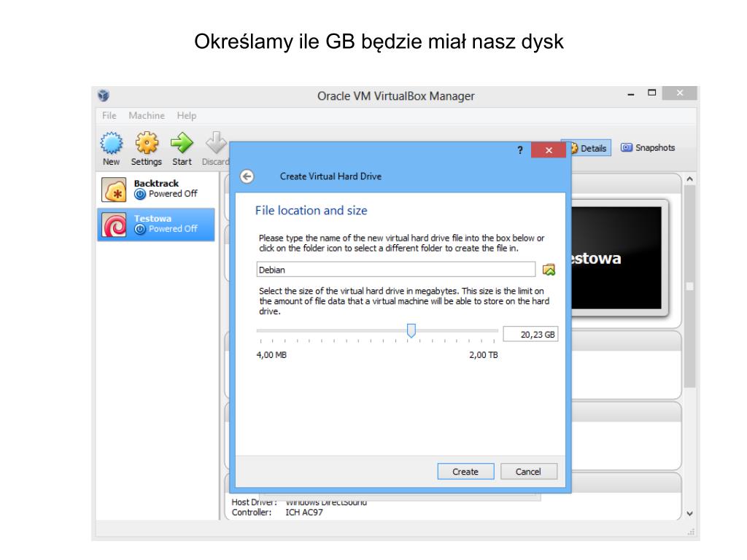Click the '2,00 TB' maximum label
This screenshot has width=747, height=560.
point(484,355)
